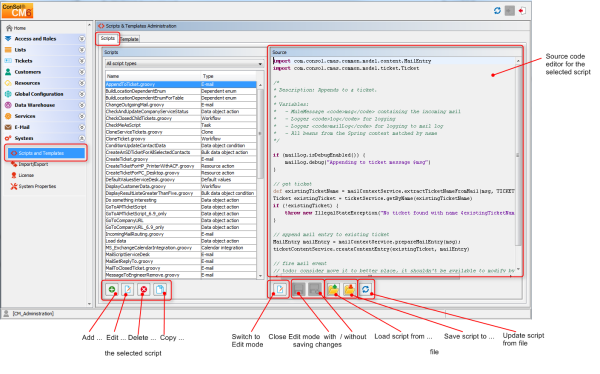Select CloneTicket.groovy in the scripts list

[181, 139]
